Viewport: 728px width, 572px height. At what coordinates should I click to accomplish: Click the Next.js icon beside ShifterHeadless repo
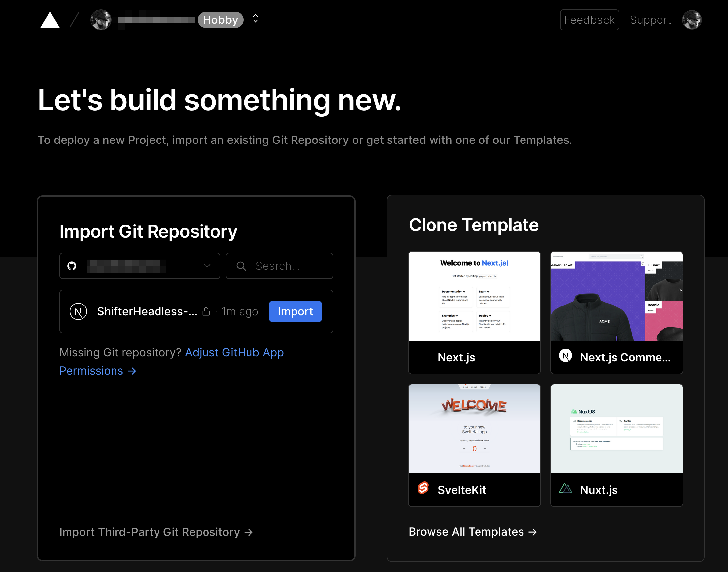(x=78, y=311)
